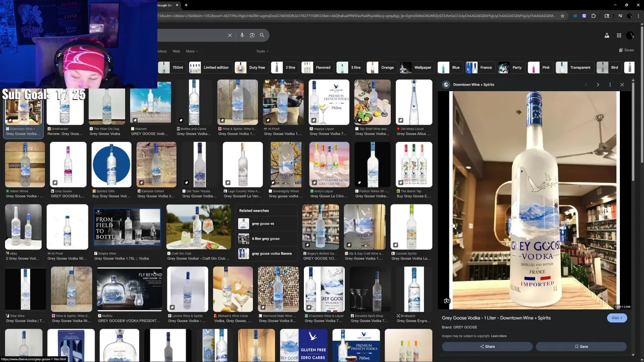644x362 pixels.
Task: Open search by image camera icon
Action: click(x=252, y=35)
